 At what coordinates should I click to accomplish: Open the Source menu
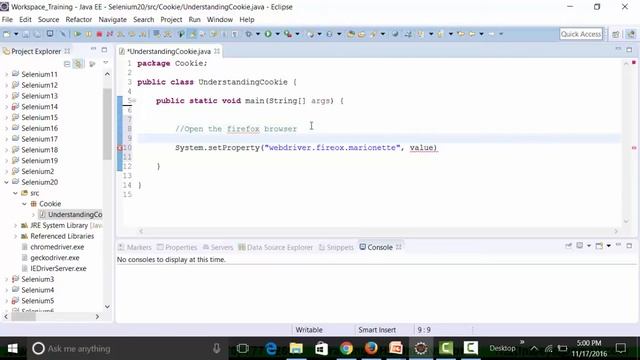[x=49, y=20]
